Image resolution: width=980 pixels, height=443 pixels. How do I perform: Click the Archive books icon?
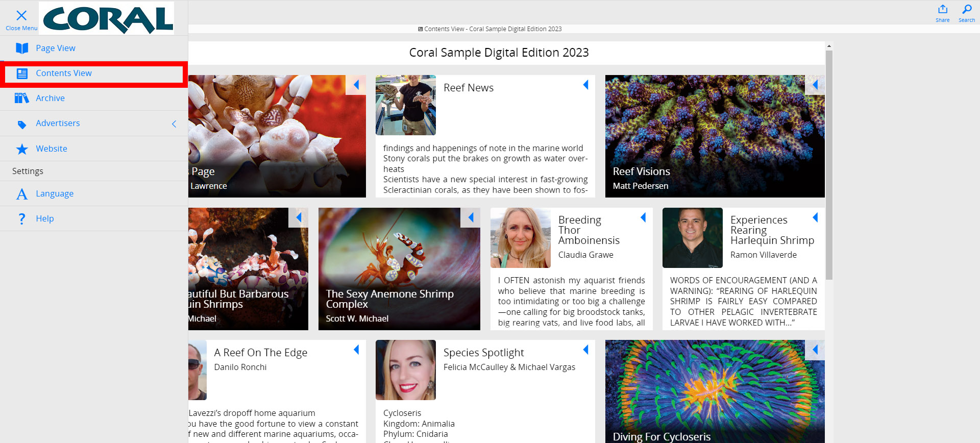click(22, 98)
